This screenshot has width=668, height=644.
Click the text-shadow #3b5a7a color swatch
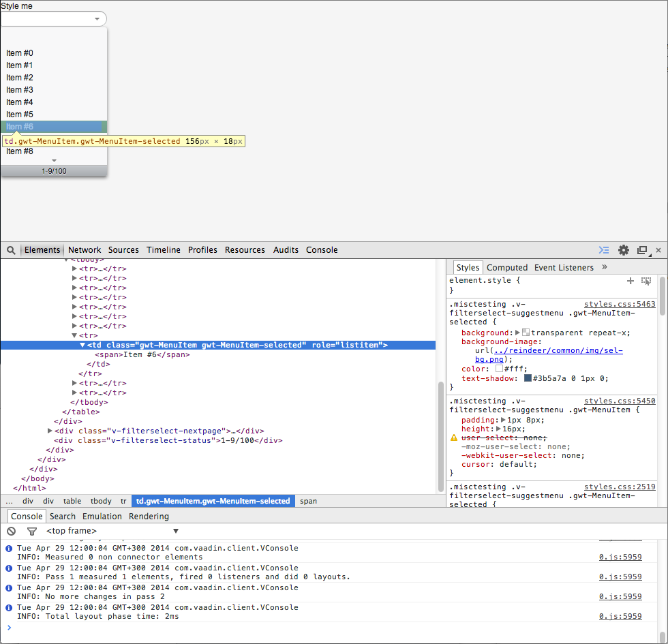[x=528, y=378]
